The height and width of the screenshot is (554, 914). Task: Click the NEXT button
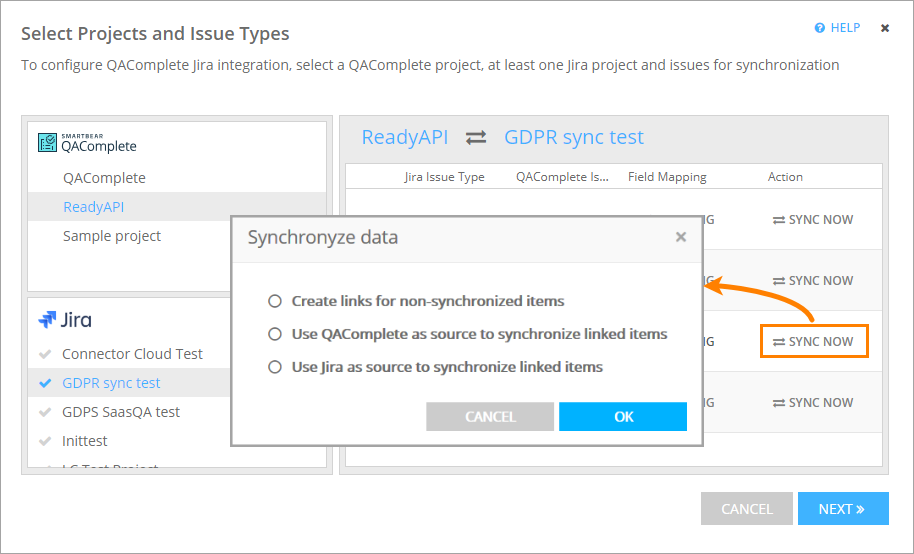(x=843, y=509)
